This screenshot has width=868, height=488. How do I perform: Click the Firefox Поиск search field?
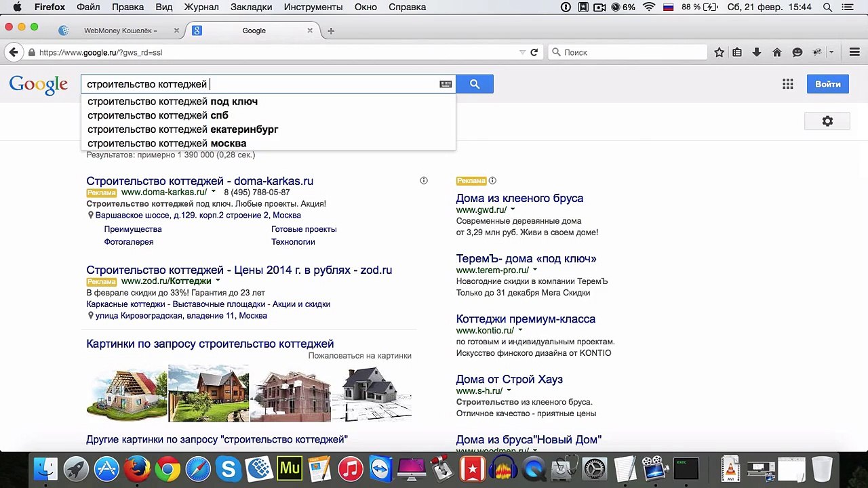click(x=627, y=52)
